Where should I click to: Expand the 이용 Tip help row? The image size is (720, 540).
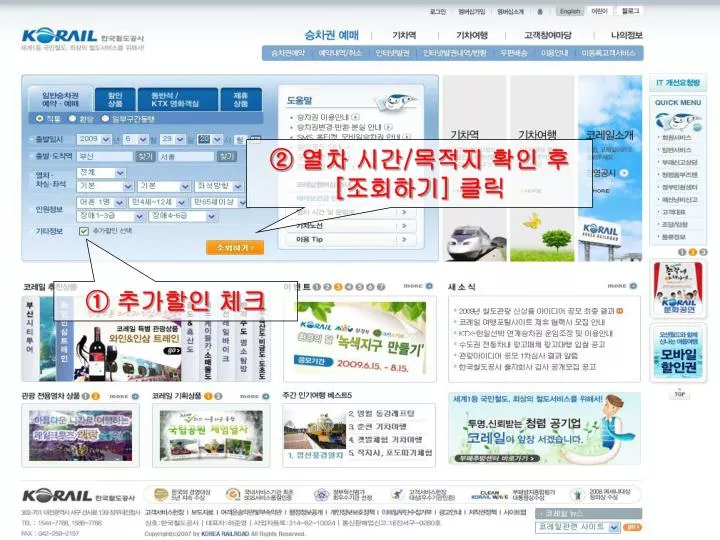351,239
